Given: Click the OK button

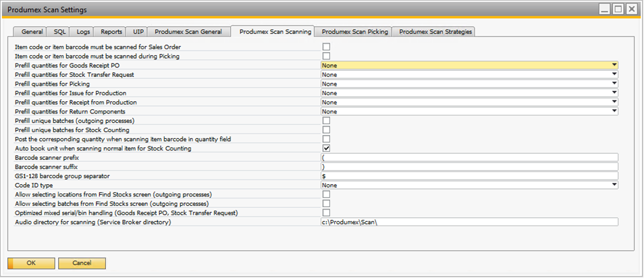Looking at the screenshot, I should 30,263.
